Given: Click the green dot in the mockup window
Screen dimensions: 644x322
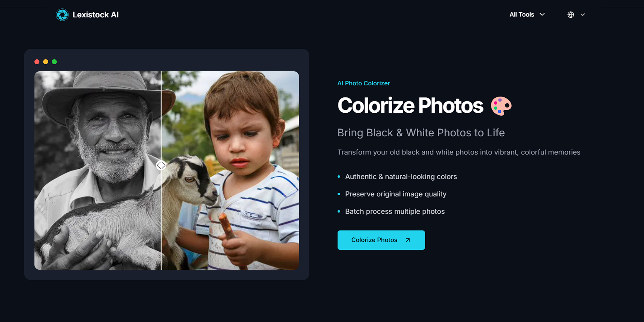Looking at the screenshot, I should pyautogui.click(x=54, y=62).
